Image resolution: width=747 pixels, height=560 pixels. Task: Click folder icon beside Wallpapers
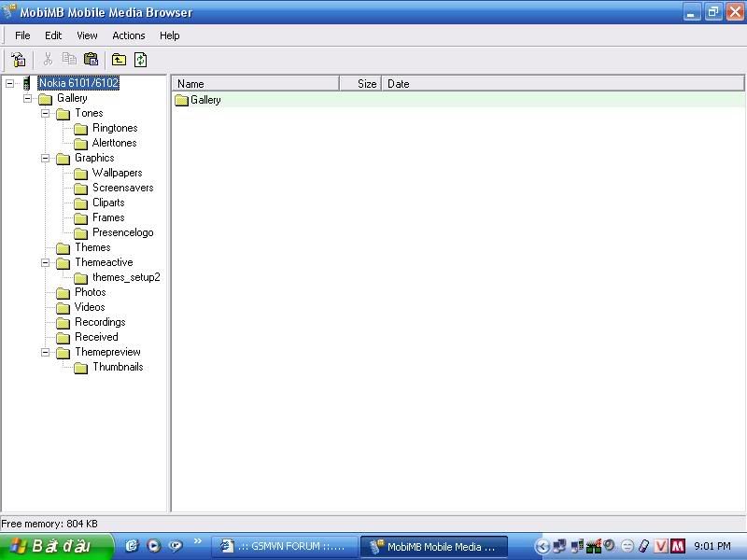coord(80,174)
